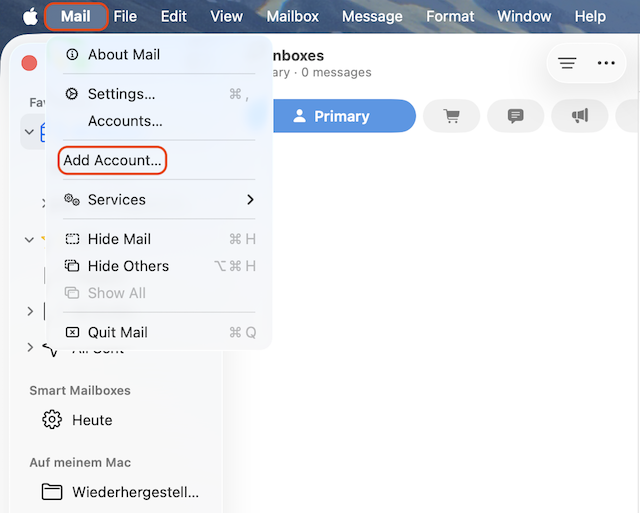Click the Smart Mailboxes section header
The width and height of the screenshot is (640, 513).
(x=80, y=391)
